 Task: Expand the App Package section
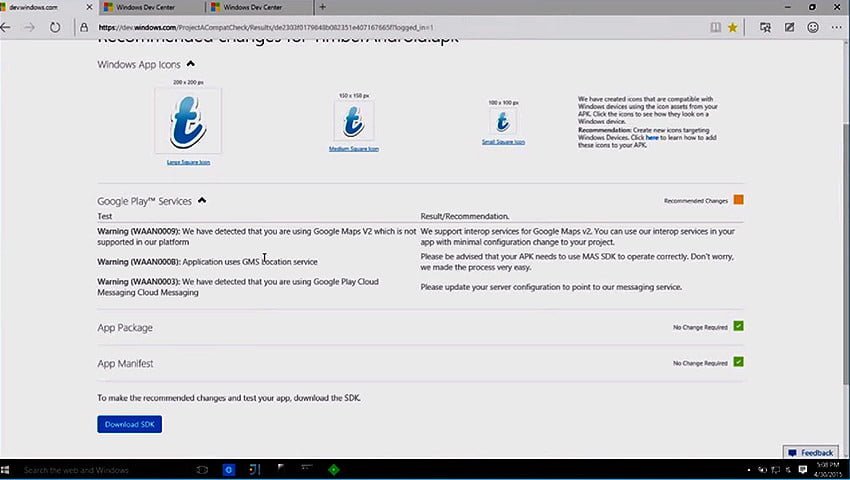click(125, 328)
